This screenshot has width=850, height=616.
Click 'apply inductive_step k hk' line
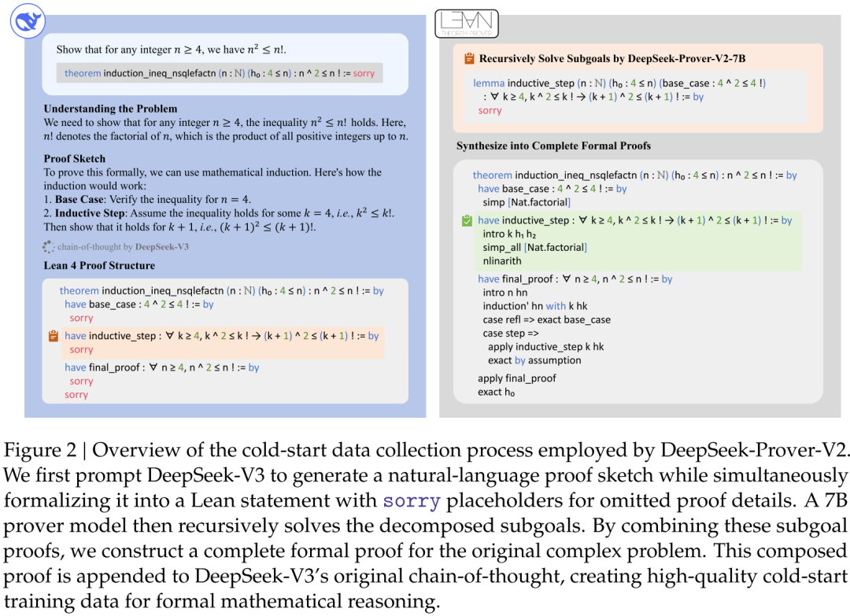point(546,347)
